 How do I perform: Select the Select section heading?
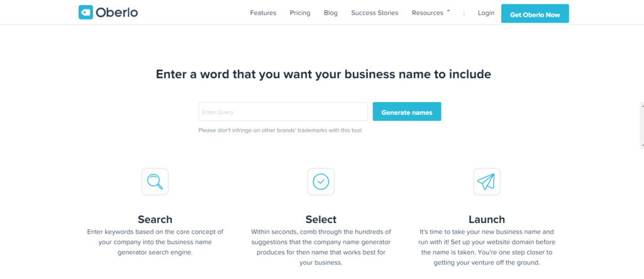pyautogui.click(x=321, y=219)
